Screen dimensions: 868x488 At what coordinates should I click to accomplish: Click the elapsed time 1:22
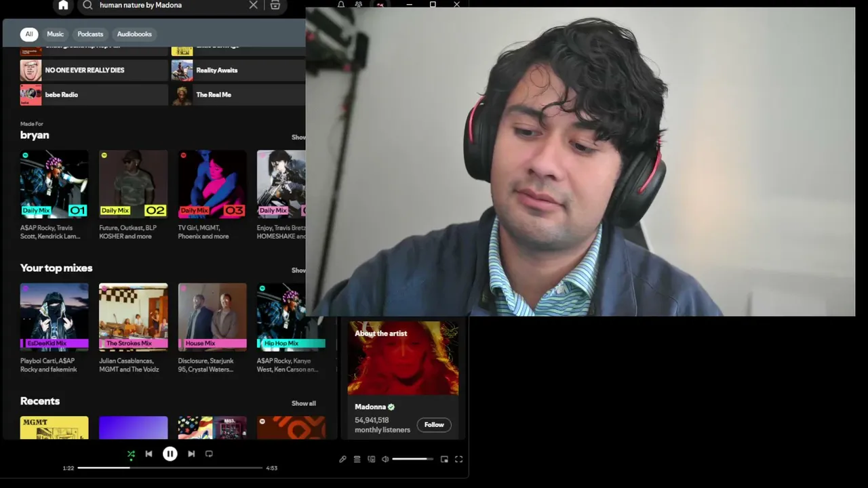pyautogui.click(x=68, y=468)
